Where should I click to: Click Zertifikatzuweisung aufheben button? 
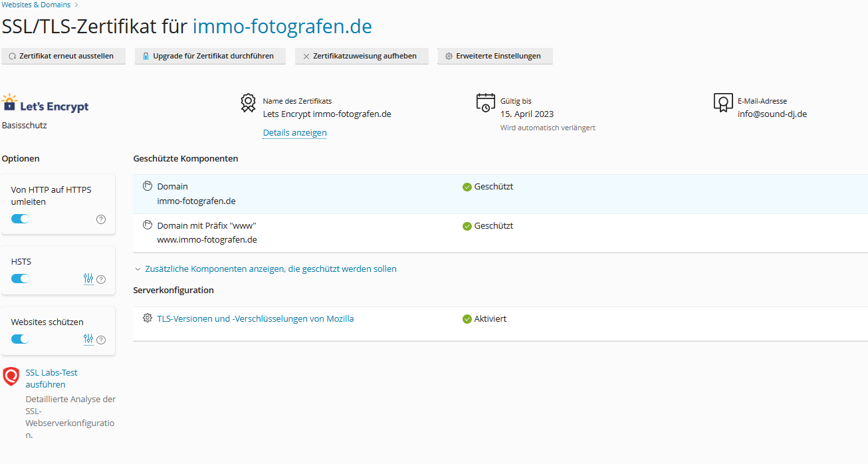(362, 57)
